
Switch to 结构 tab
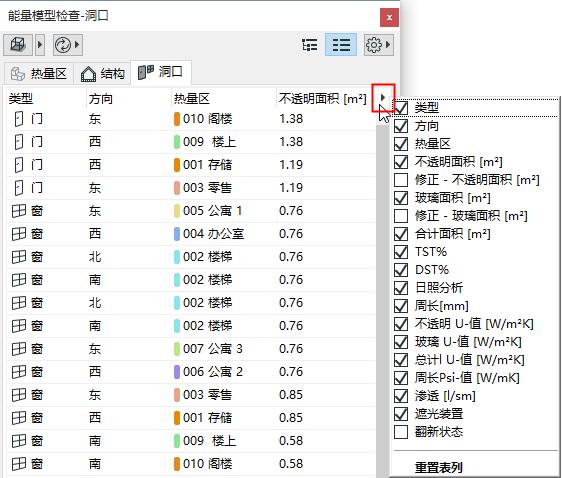coord(103,73)
